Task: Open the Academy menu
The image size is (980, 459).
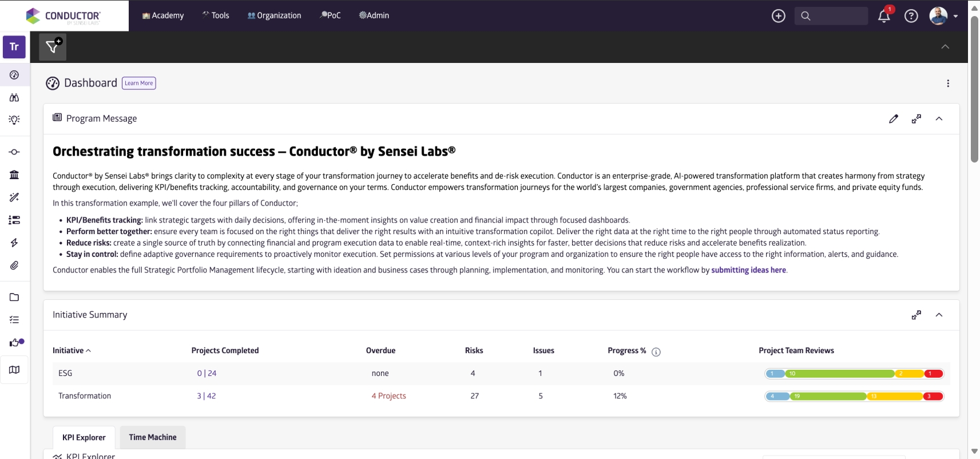Action: pyautogui.click(x=163, y=15)
